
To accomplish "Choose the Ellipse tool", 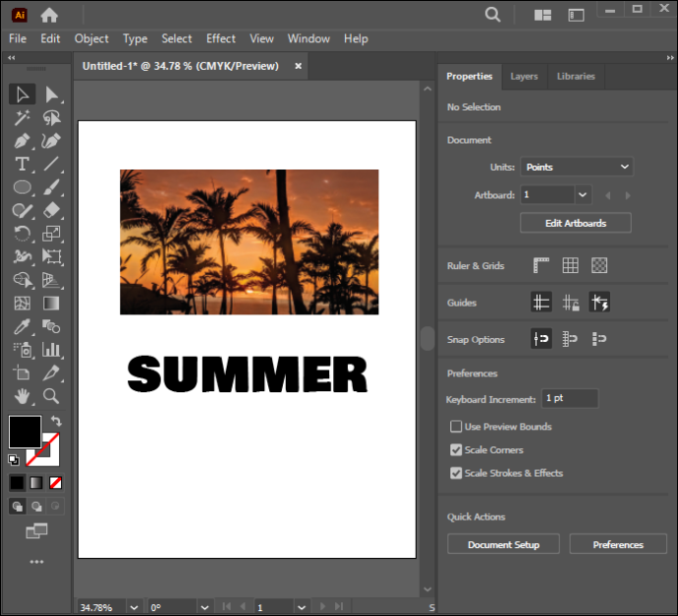I will (x=22, y=188).
